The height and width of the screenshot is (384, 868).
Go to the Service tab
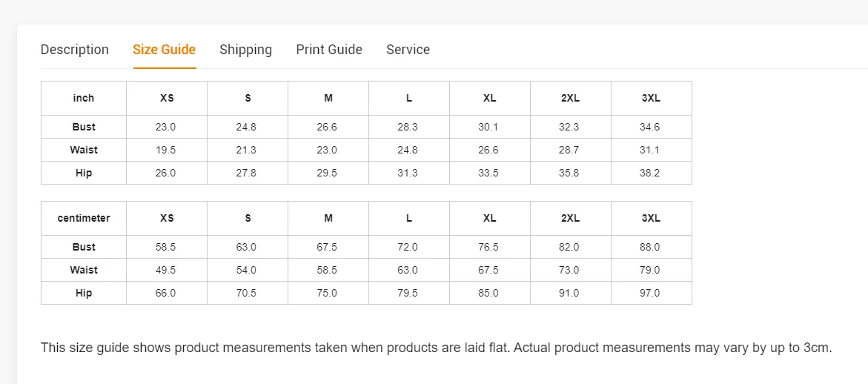(x=408, y=50)
